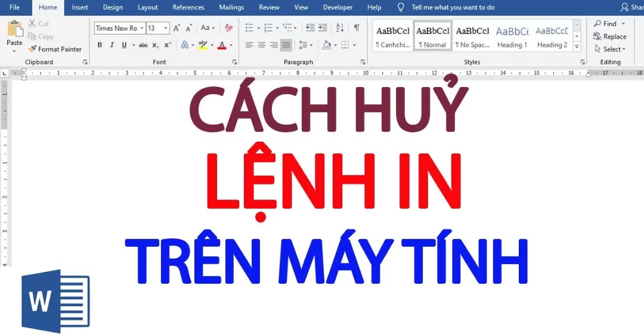Viewport: 644px width, 335px height.
Task: Toggle Bold formatting
Action: 99,45
